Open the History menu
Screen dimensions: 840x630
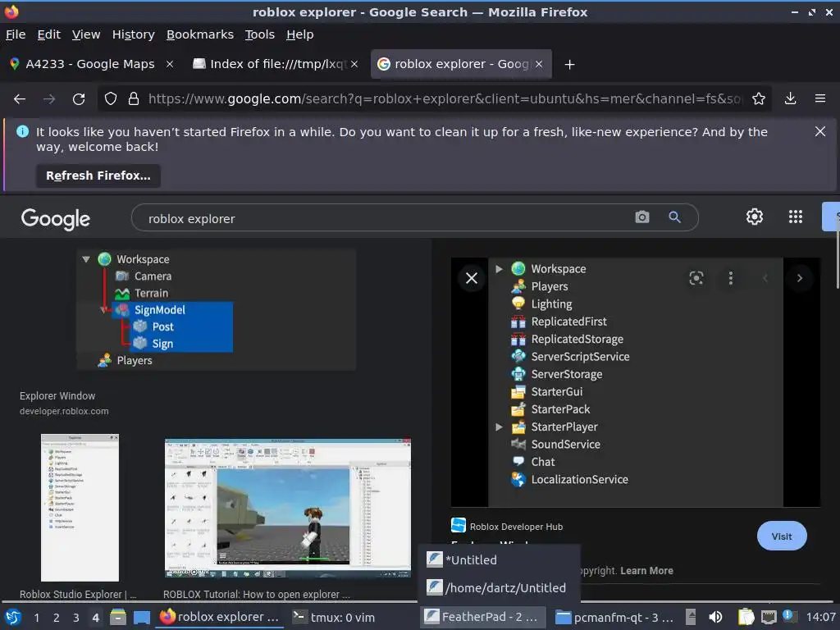pyautogui.click(x=134, y=34)
